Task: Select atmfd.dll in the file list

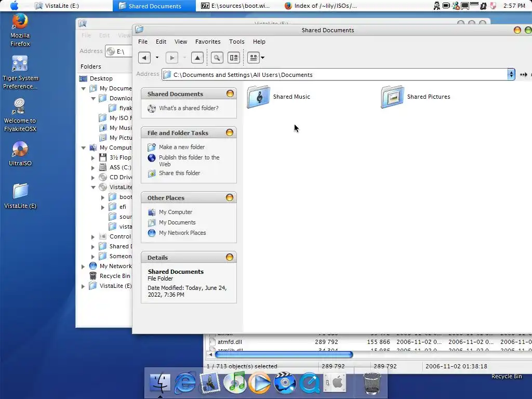Action: [x=230, y=342]
